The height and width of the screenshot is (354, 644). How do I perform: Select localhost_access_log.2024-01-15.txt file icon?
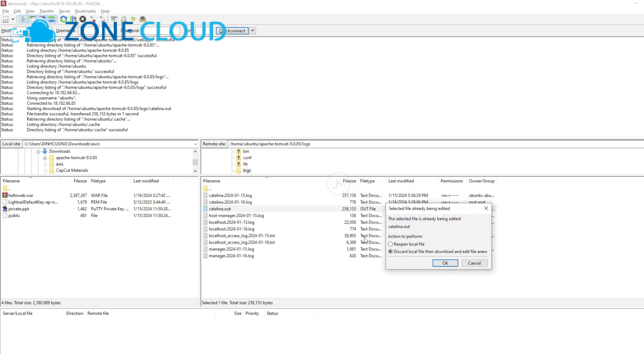point(205,236)
